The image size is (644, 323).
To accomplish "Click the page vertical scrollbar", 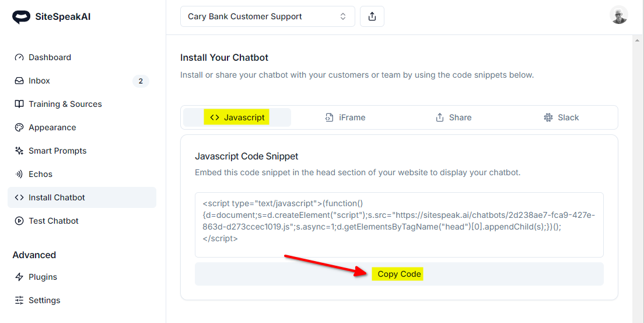I will pyautogui.click(x=638, y=175).
